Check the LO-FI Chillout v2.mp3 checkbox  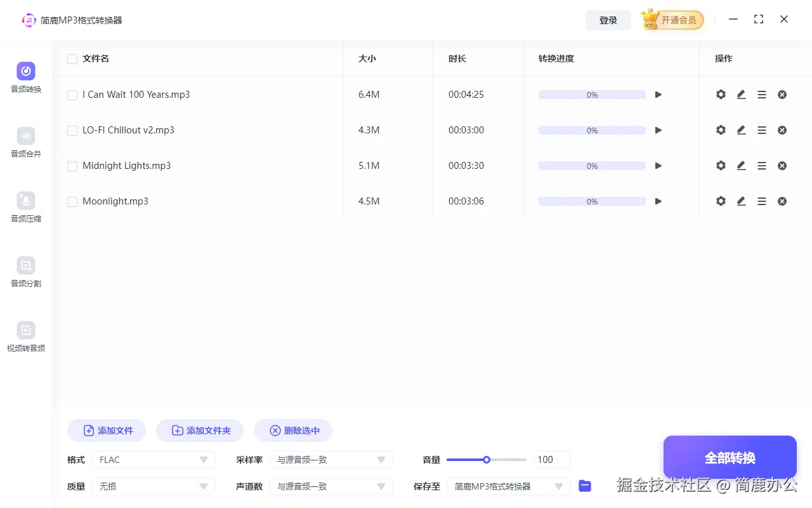tap(72, 131)
